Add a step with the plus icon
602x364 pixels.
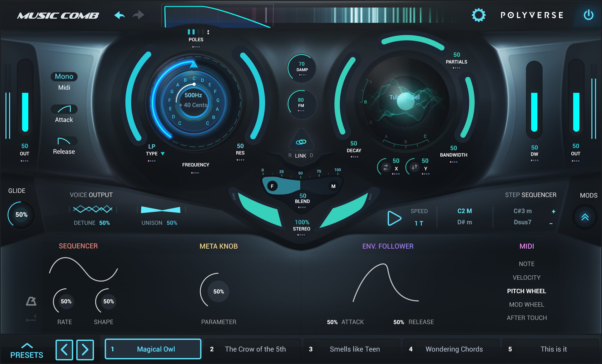(553, 211)
